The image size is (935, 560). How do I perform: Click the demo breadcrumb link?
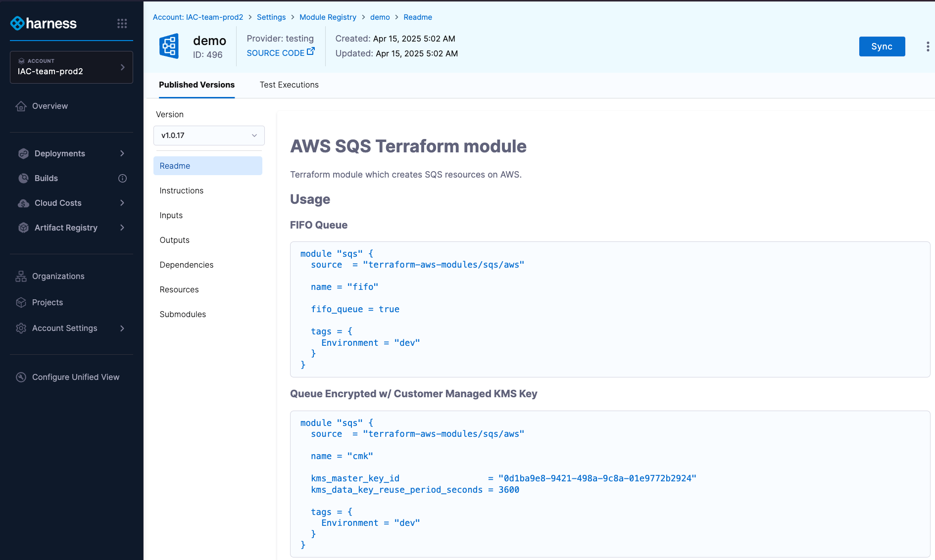point(380,17)
